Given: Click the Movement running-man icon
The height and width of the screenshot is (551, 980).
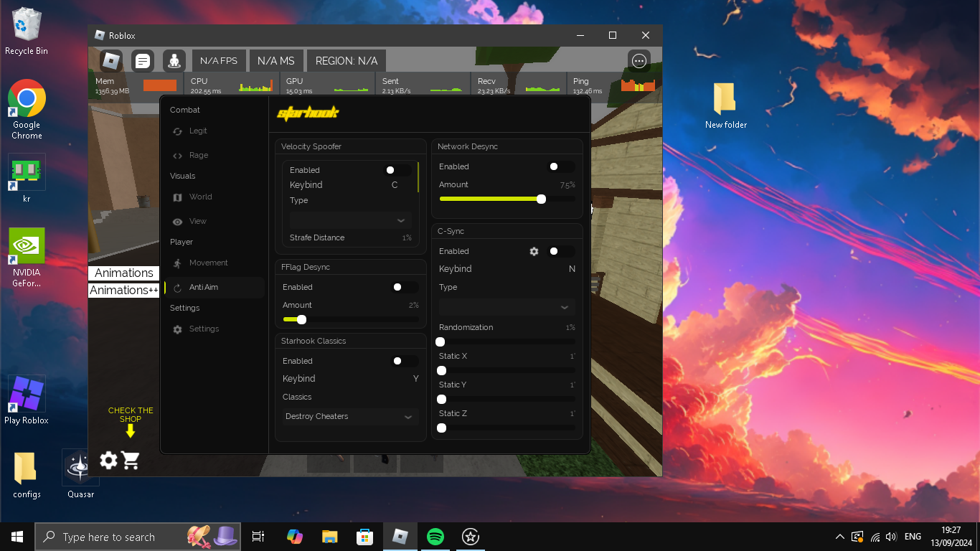Looking at the screenshot, I should click(x=178, y=263).
